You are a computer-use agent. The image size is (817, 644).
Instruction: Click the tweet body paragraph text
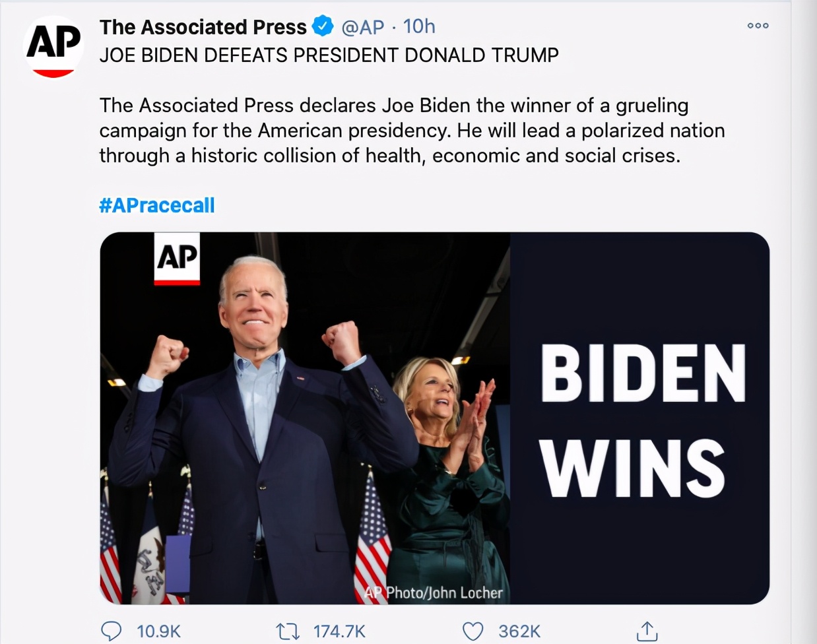[412, 130]
